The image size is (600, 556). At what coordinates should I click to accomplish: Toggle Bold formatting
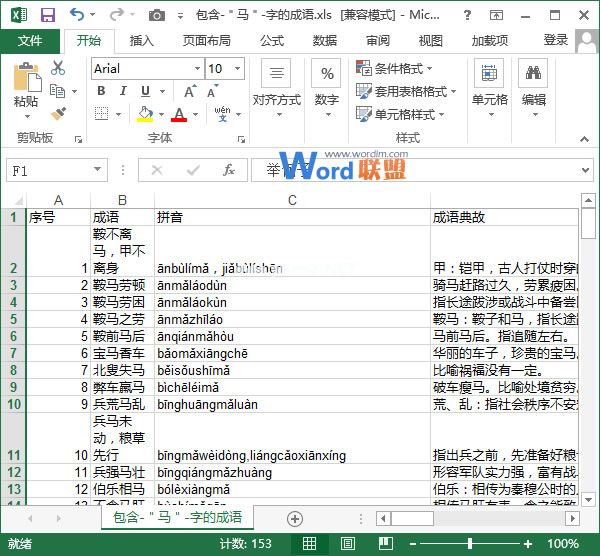click(x=101, y=92)
